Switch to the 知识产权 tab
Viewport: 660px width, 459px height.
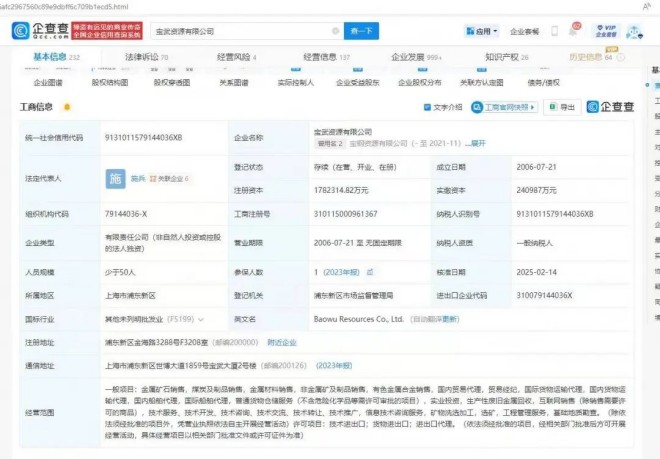tap(506, 58)
